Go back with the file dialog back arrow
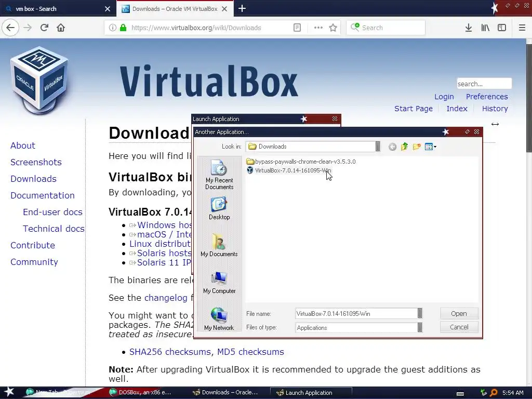Viewport: 532px width, 399px height. tap(392, 147)
